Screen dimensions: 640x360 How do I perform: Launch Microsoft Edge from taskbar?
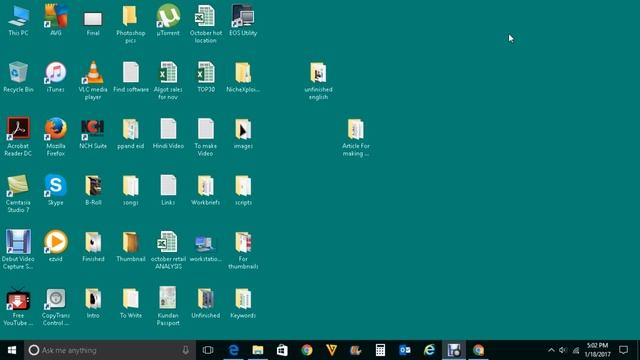233,350
